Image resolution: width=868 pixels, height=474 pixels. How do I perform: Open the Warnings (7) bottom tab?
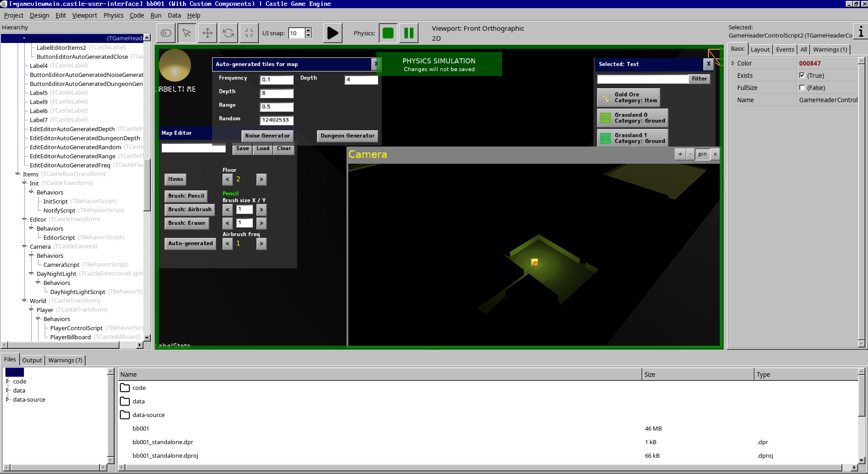(65, 360)
